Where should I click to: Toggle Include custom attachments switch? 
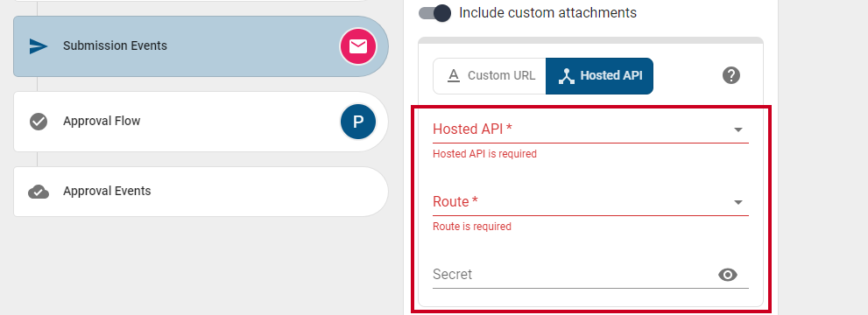click(435, 13)
